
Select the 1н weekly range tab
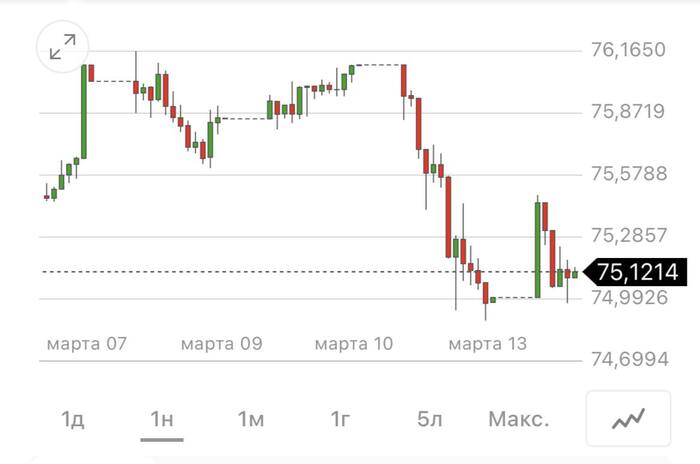(x=162, y=419)
